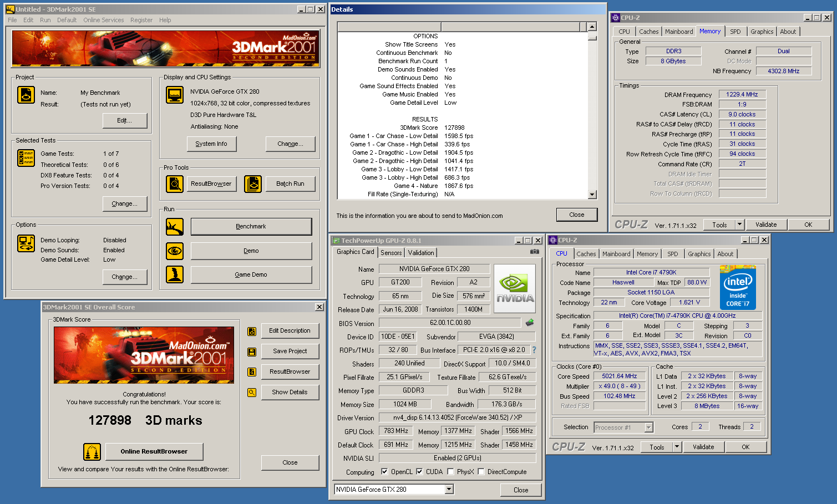Image resolution: width=837 pixels, height=504 pixels.
Task: Click the Show Details button
Action: [x=290, y=392]
